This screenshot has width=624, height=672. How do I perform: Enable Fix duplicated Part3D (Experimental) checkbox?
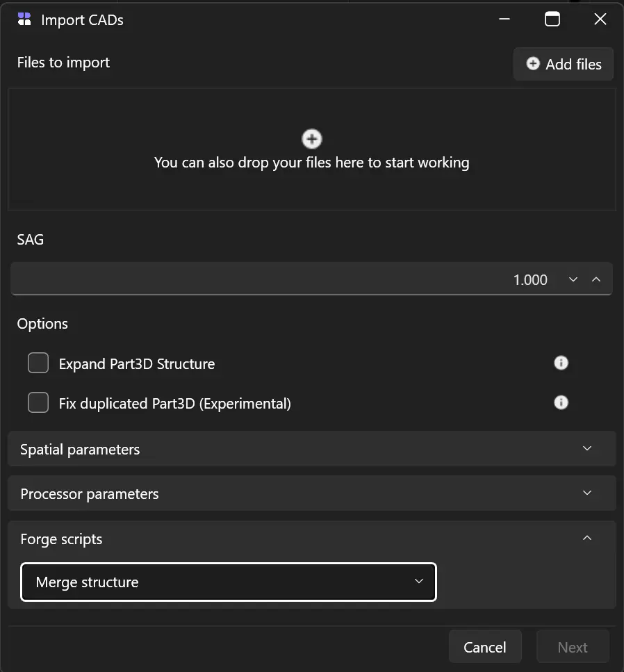point(38,403)
